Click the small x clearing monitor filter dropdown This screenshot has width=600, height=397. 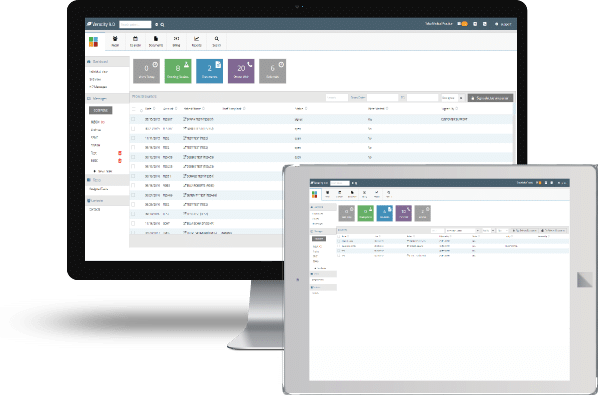coord(461,98)
